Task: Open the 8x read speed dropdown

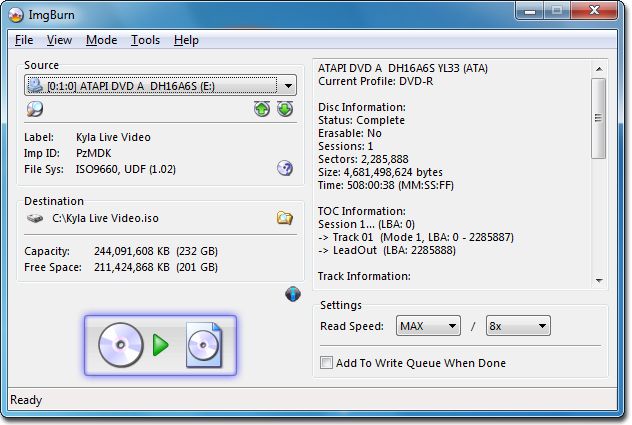Action: pos(518,326)
